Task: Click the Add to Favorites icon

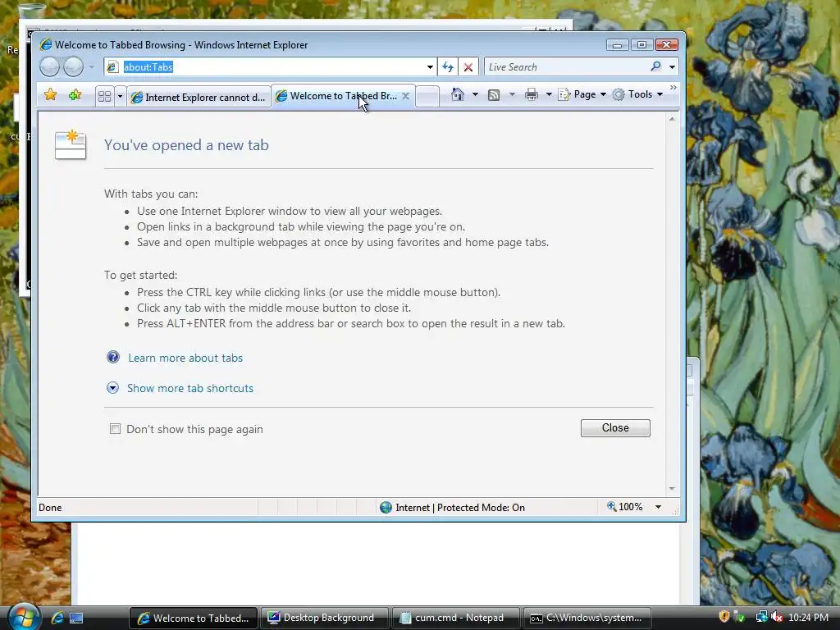Action: pyautogui.click(x=75, y=95)
